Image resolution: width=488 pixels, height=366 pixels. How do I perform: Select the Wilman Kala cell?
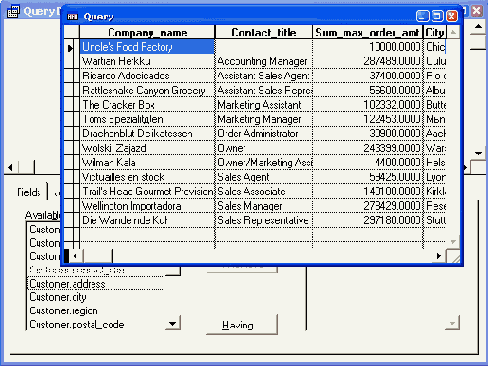(147, 163)
